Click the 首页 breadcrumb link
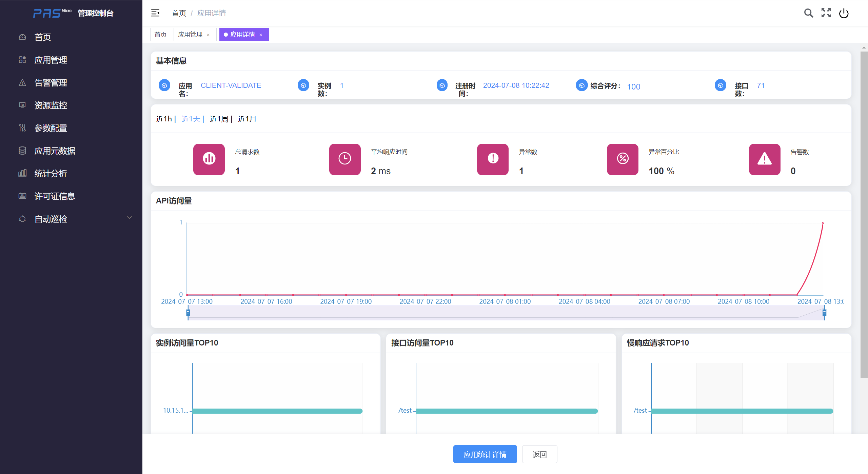 [x=179, y=13]
